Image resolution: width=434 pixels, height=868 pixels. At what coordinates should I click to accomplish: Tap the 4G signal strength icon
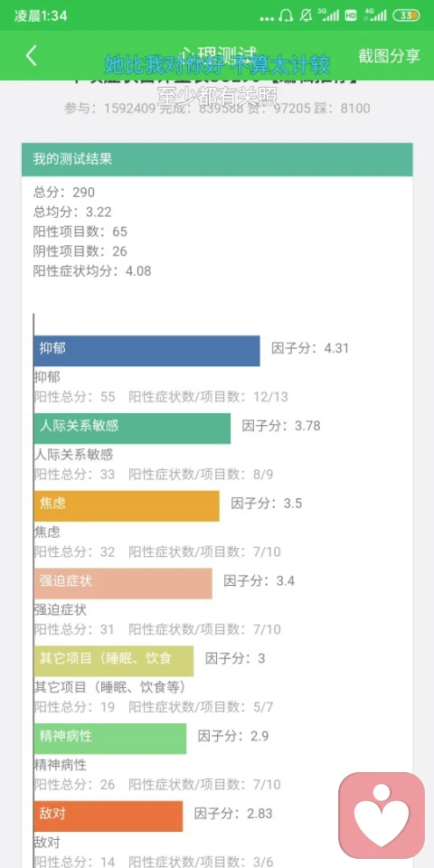coord(374,15)
